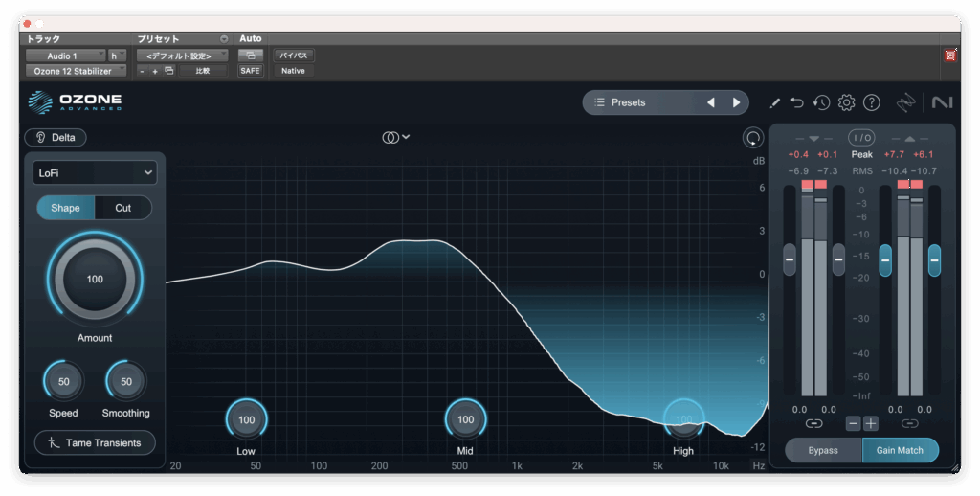The height and width of the screenshot is (496, 980).
Task: Expand the LoFi target dropdown
Action: (x=94, y=172)
